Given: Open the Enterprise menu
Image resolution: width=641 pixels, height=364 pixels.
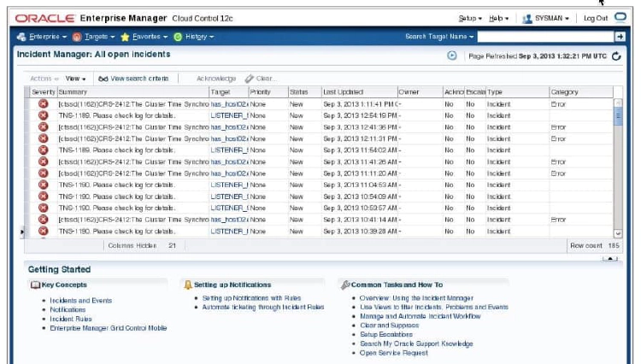Looking at the screenshot, I should [48, 37].
